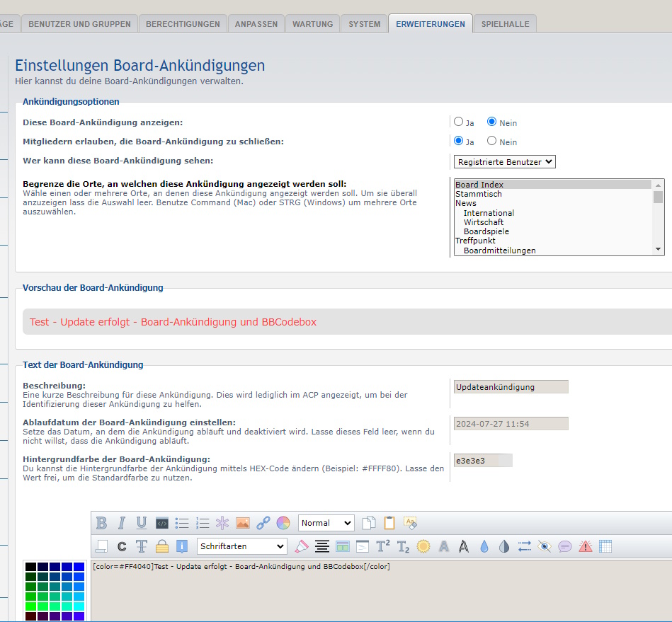Insert a numbered list
The height and width of the screenshot is (622, 672).
203,523
